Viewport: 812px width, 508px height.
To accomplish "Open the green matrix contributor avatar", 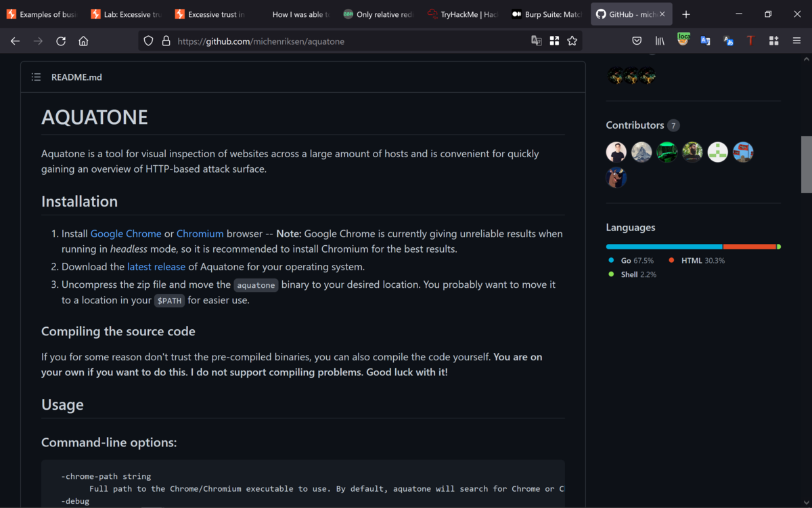I will click(x=667, y=152).
